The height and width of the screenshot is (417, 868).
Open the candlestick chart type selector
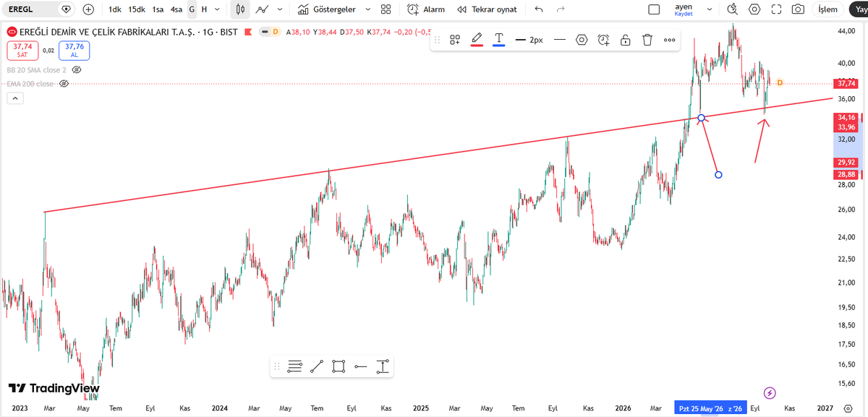[x=241, y=9]
